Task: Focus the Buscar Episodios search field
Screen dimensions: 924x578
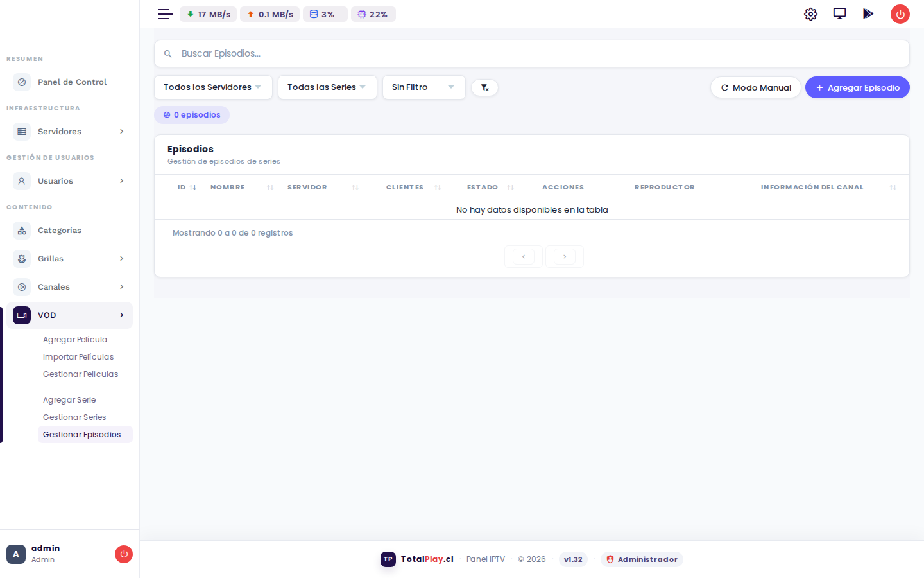Action: [x=532, y=54]
